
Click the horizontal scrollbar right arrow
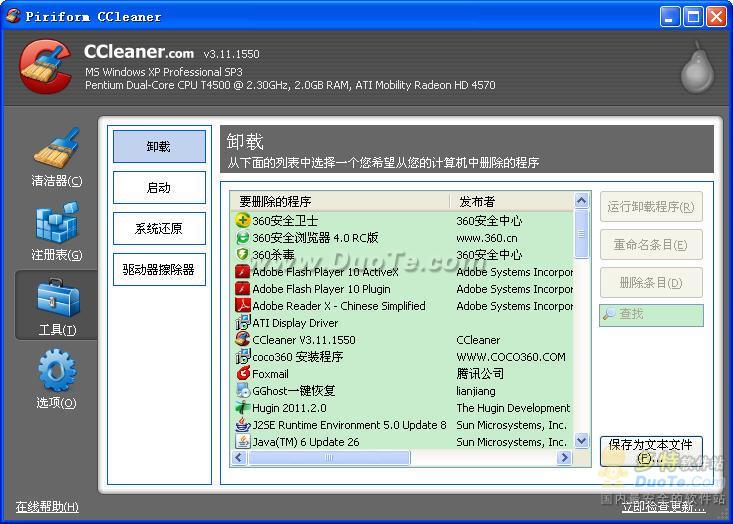pyautogui.click(x=564, y=457)
